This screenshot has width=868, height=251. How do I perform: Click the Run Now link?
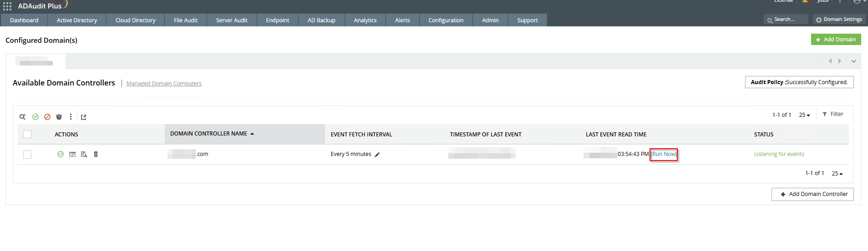pyautogui.click(x=664, y=154)
